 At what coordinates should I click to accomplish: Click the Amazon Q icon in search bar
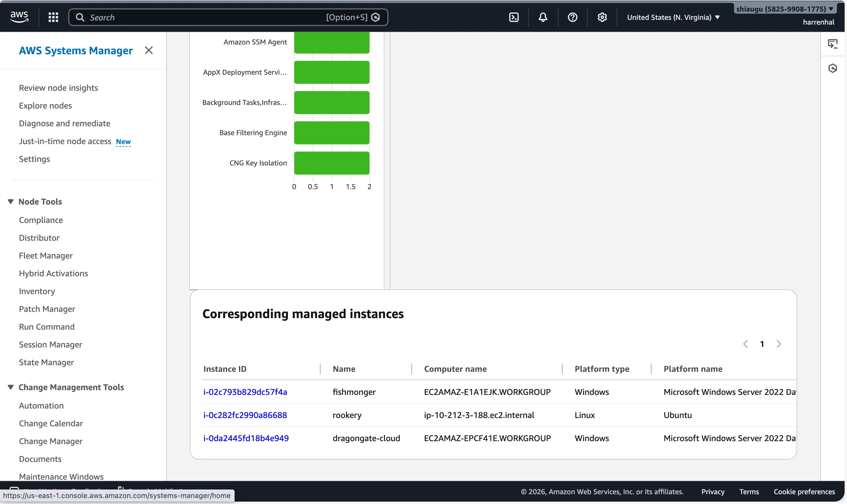[x=375, y=17]
